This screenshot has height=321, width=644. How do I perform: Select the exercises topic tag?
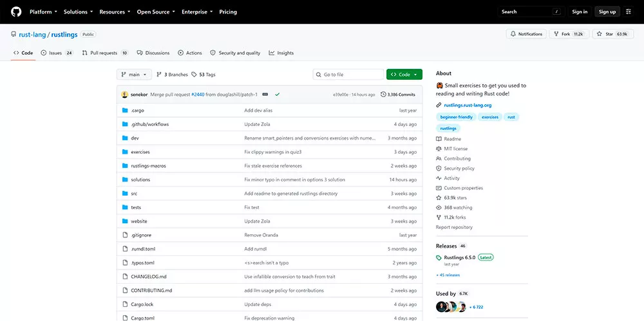click(490, 117)
